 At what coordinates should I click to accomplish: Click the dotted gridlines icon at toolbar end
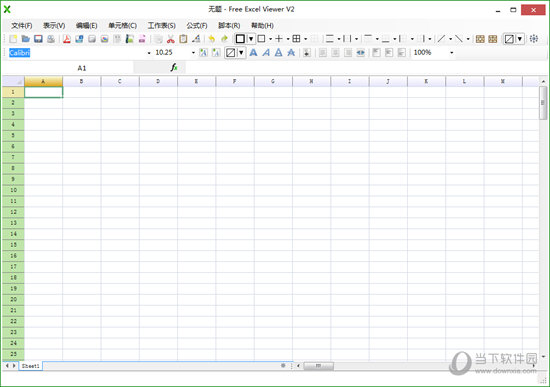[534, 39]
